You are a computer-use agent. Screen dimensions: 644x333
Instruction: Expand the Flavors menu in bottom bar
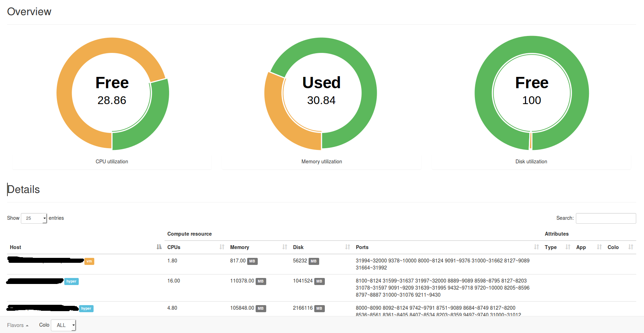tap(18, 325)
